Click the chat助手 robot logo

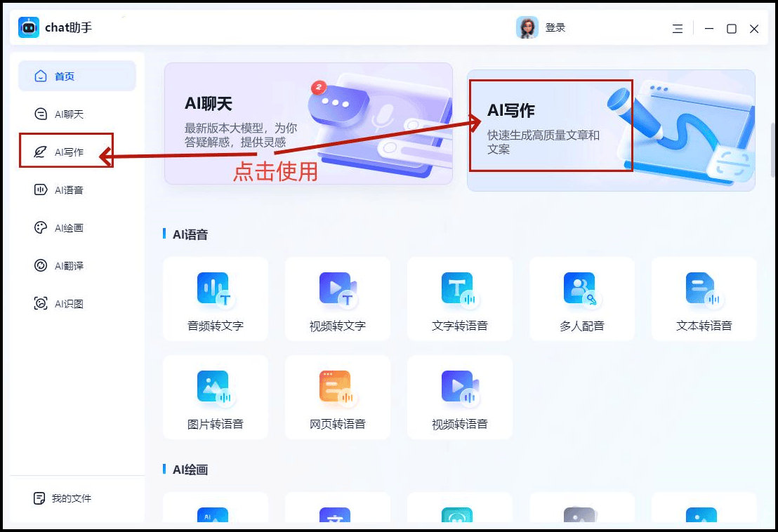coord(29,28)
